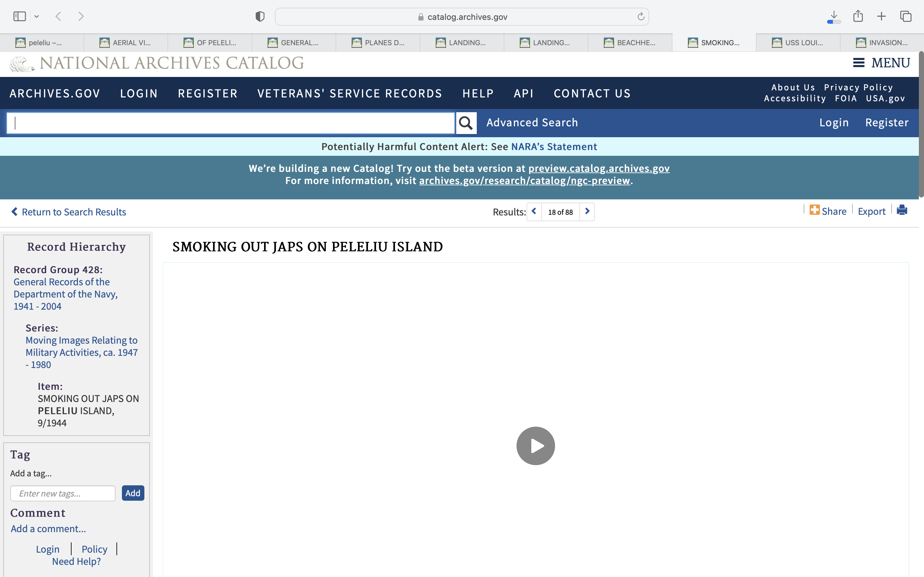This screenshot has width=924, height=577.
Task: Click the printer icon
Action: tap(902, 210)
